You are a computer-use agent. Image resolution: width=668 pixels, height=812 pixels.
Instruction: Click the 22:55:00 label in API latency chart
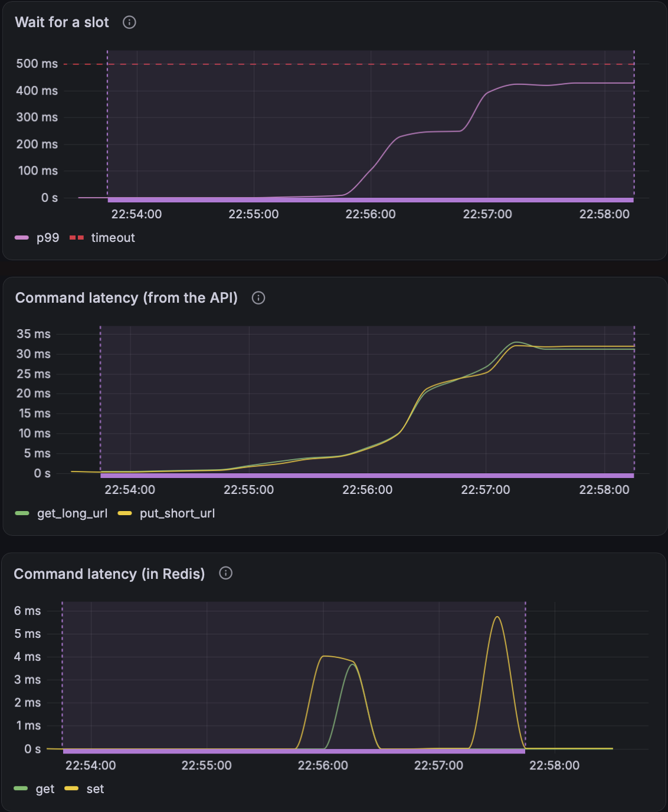coord(248,490)
